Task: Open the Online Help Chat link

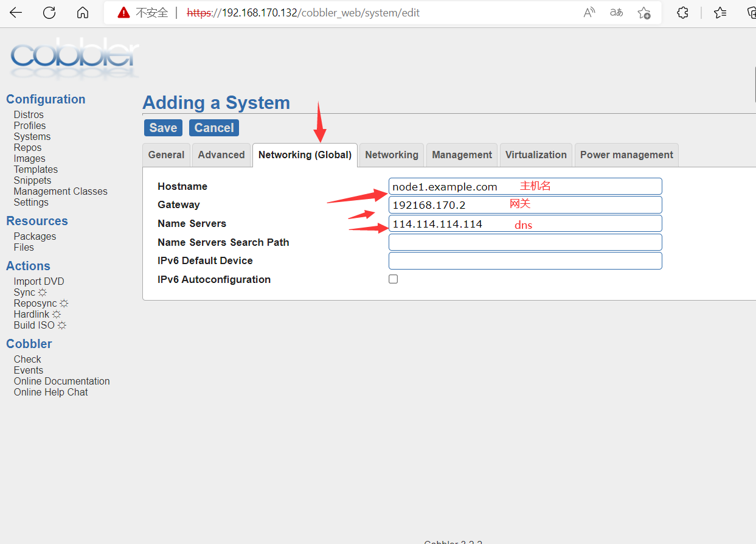Action: (x=51, y=392)
